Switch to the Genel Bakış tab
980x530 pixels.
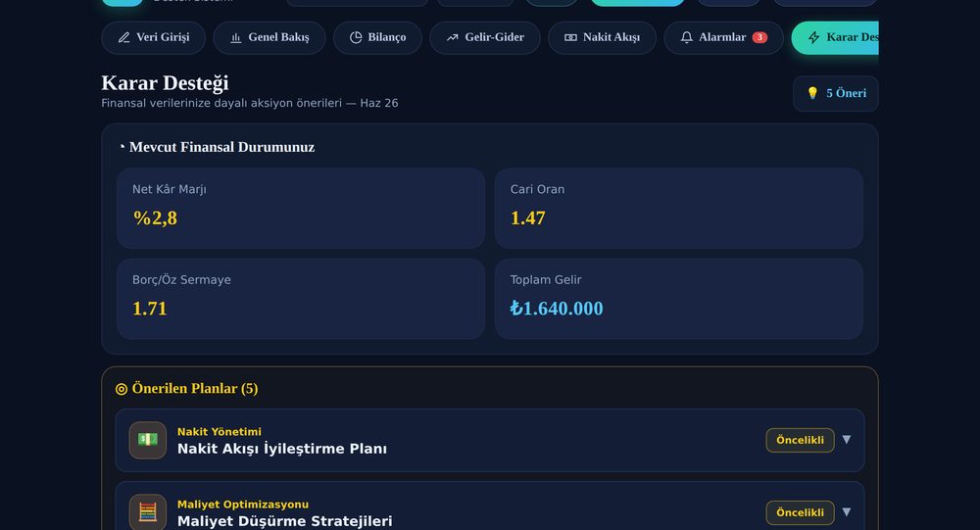tap(269, 37)
